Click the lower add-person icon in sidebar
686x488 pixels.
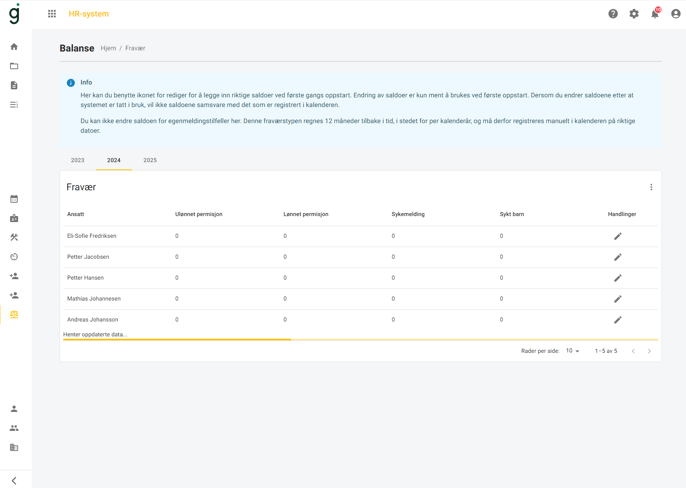(x=14, y=295)
